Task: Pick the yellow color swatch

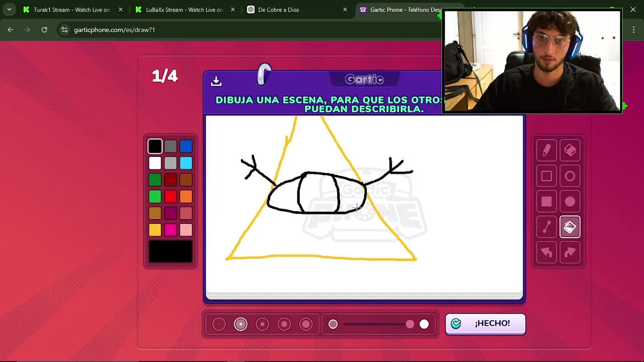Action: (155, 230)
